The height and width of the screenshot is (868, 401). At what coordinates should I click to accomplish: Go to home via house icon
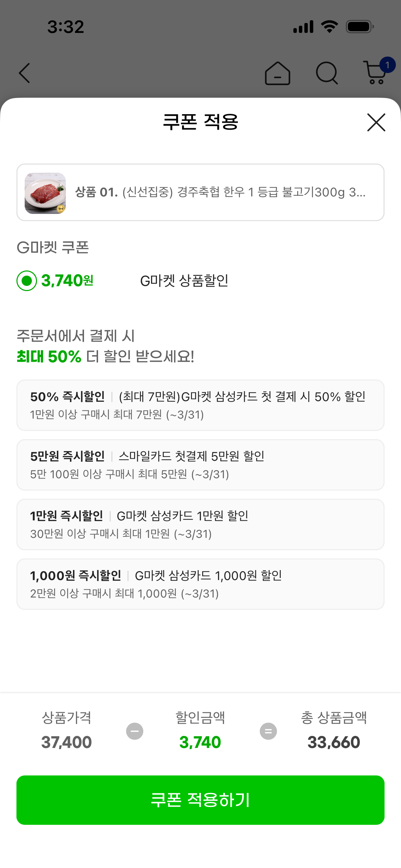(x=277, y=73)
